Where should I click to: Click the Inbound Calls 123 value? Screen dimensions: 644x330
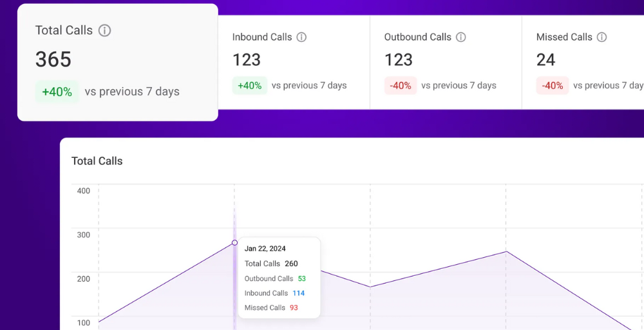tap(247, 60)
